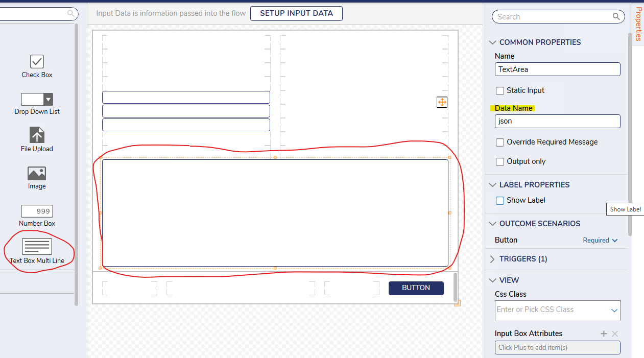Viewport: 644px width, 358px height.
Task: Click the plus icon for Input Box Attributes
Action: click(x=604, y=333)
